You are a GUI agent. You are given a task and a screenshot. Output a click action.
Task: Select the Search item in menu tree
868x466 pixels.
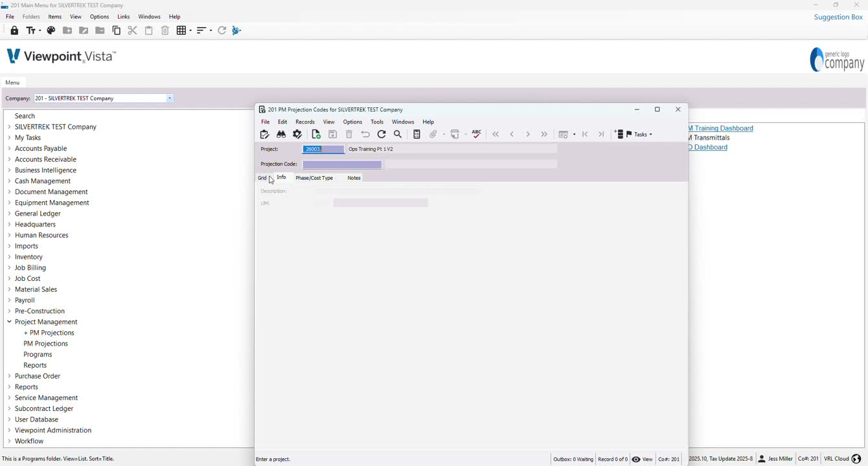click(x=25, y=116)
